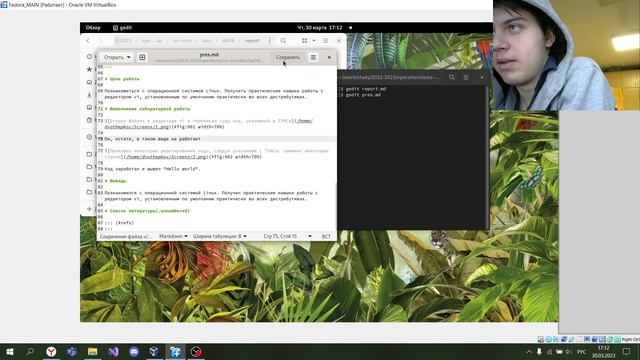Open Yandex Browser from the taskbar
The image size is (640, 360).
coord(51,352)
